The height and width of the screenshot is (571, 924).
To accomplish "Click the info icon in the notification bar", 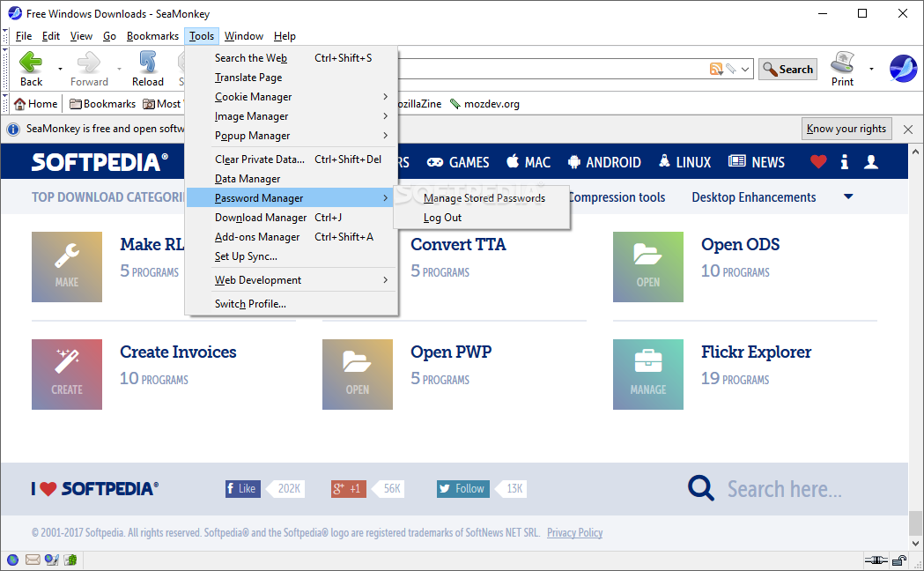I will (13, 129).
